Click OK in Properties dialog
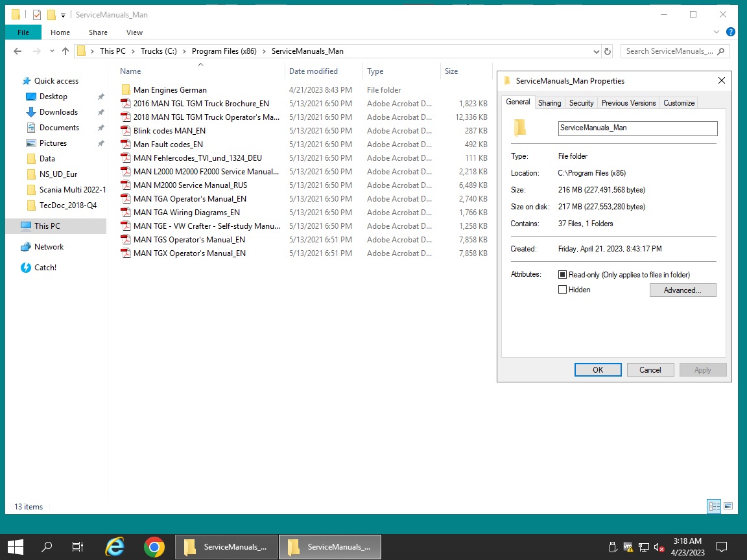 tap(598, 370)
